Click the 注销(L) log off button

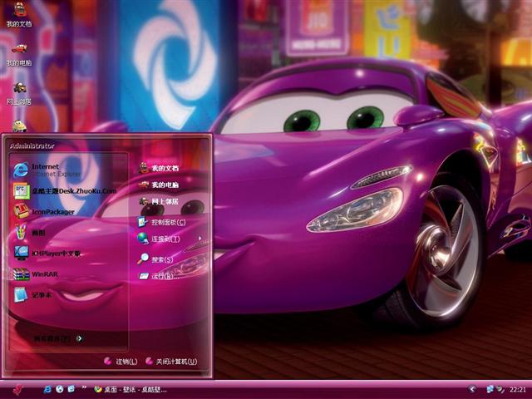(121, 362)
